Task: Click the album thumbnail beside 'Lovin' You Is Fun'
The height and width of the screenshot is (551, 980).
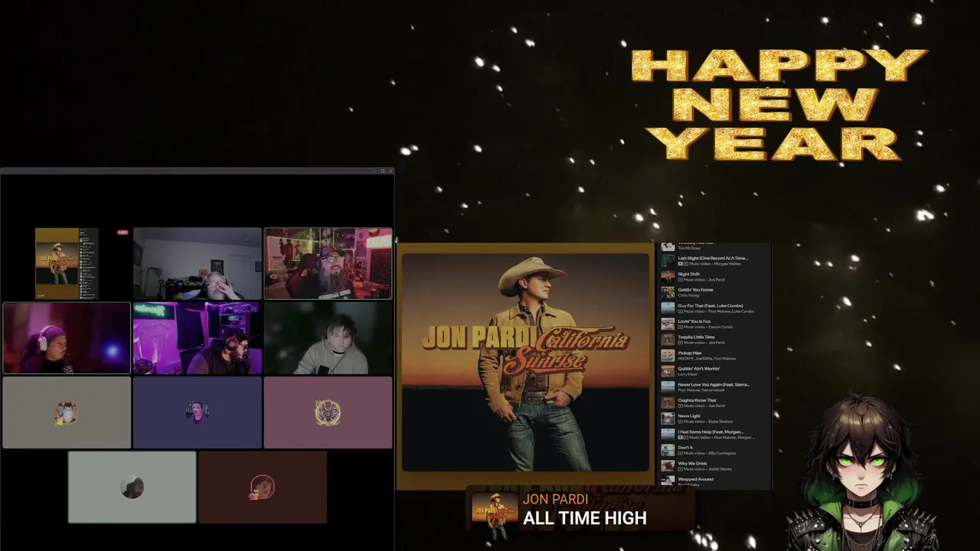Action: click(668, 324)
